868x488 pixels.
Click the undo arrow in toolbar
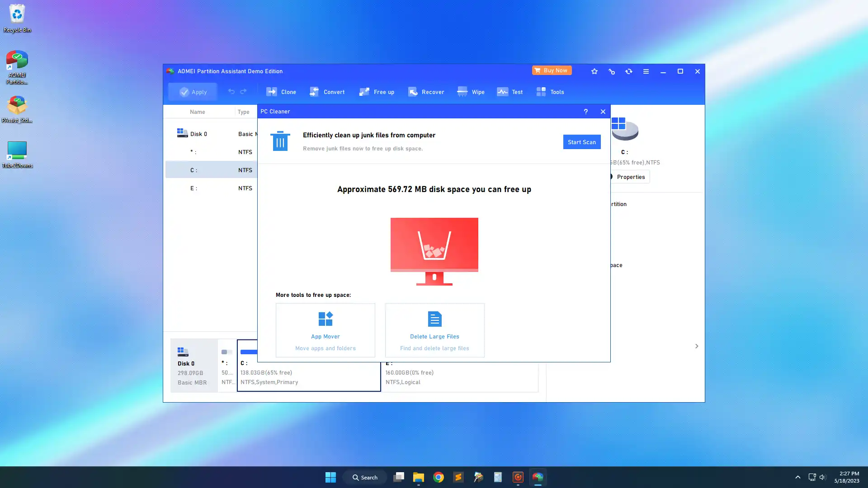point(231,92)
